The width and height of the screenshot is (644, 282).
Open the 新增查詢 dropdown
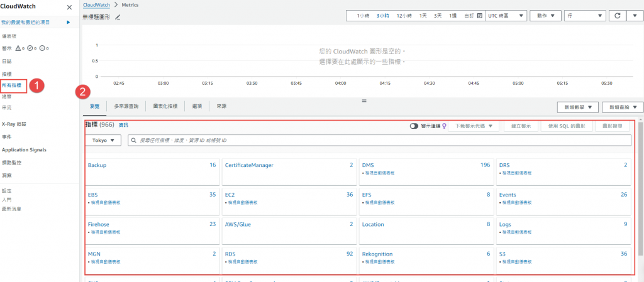622,107
